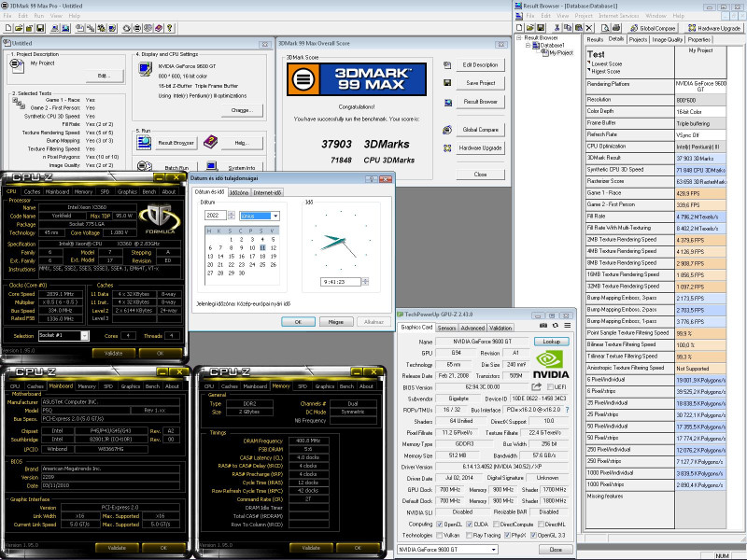The image size is (747, 560).
Task: Open the Internet Services menu in Result Browser
Action: [x=619, y=16]
